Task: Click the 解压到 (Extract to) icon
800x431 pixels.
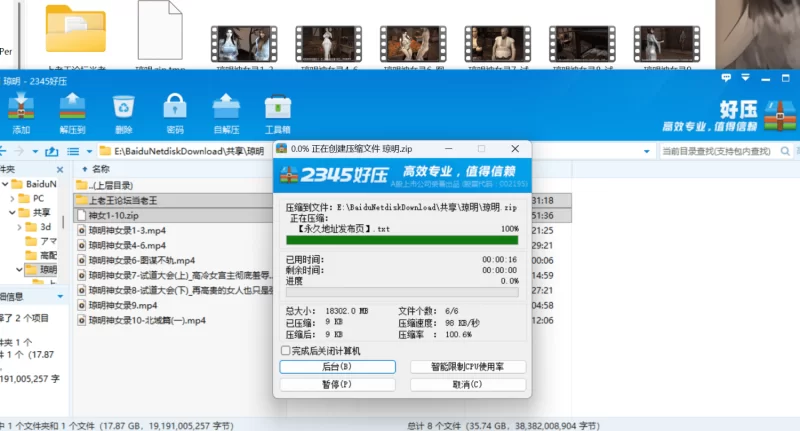Action: (x=72, y=112)
